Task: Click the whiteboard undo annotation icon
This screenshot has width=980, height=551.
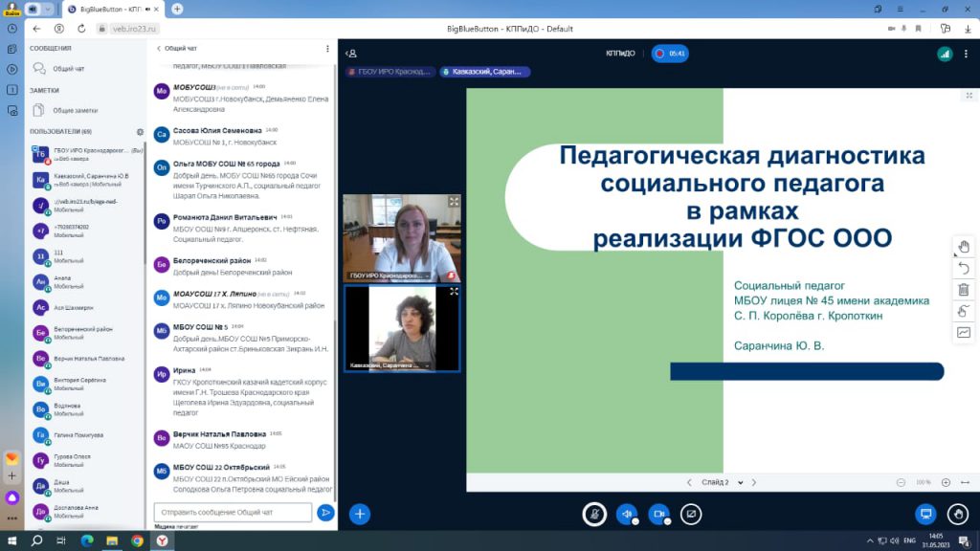Action: point(963,269)
